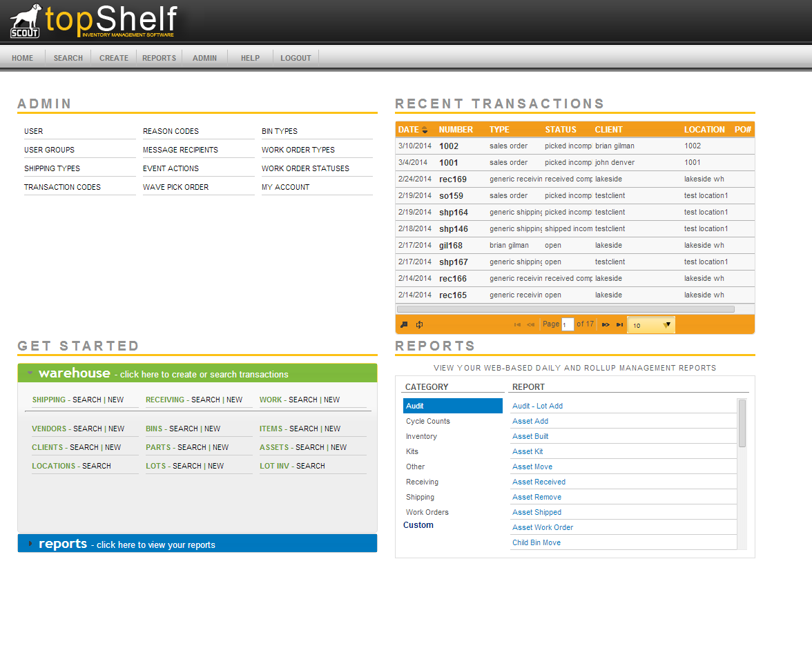Click the Scout dog logo

23,19
